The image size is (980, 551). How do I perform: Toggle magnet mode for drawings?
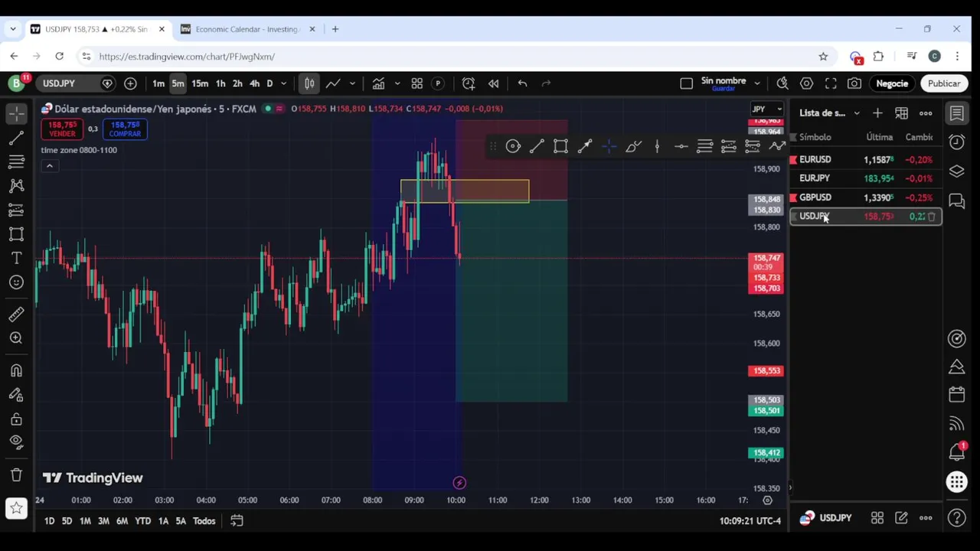click(x=16, y=370)
